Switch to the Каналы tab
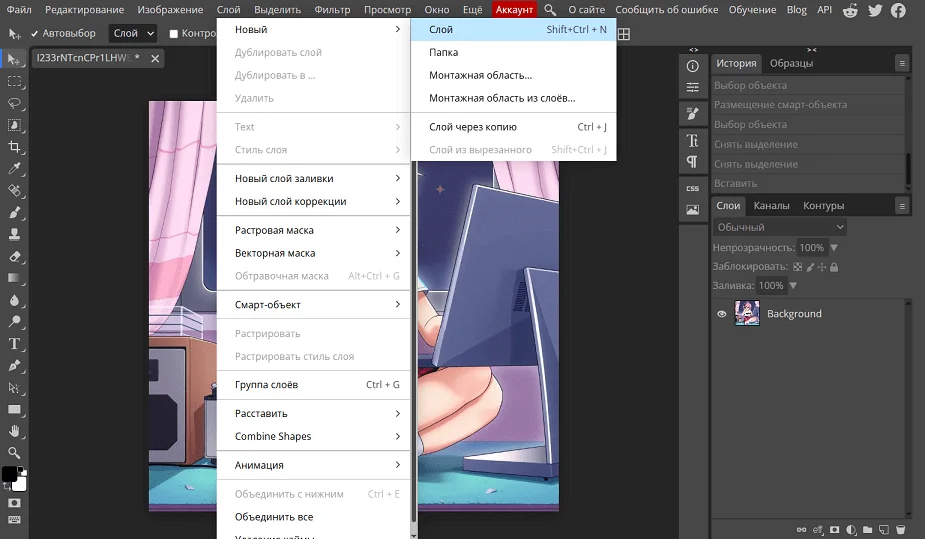Image resolution: width=925 pixels, height=539 pixels. point(771,206)
